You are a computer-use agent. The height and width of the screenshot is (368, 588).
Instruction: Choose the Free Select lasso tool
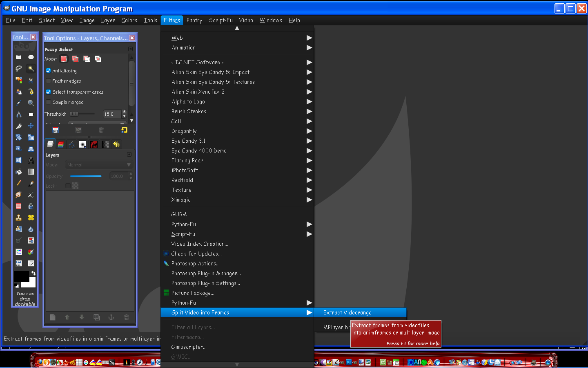point(19,69)
